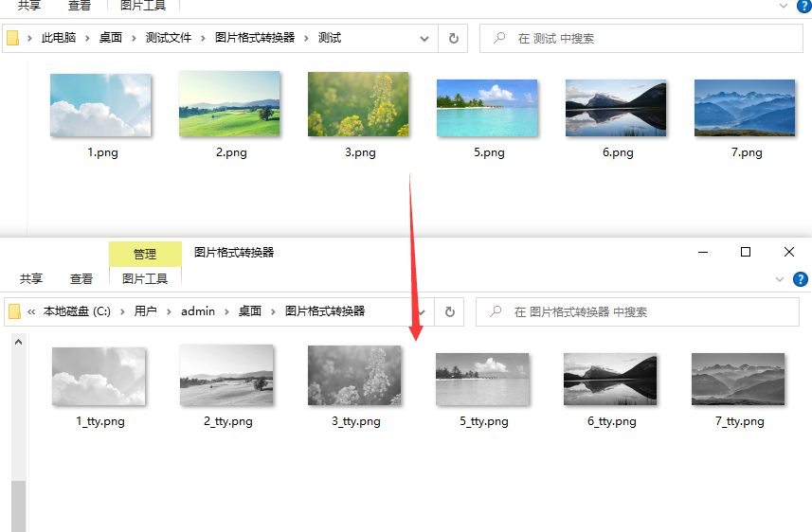812x532 pixels.
Task: Minimize the 图片格式转换器 window
Action: pos(703,252)
